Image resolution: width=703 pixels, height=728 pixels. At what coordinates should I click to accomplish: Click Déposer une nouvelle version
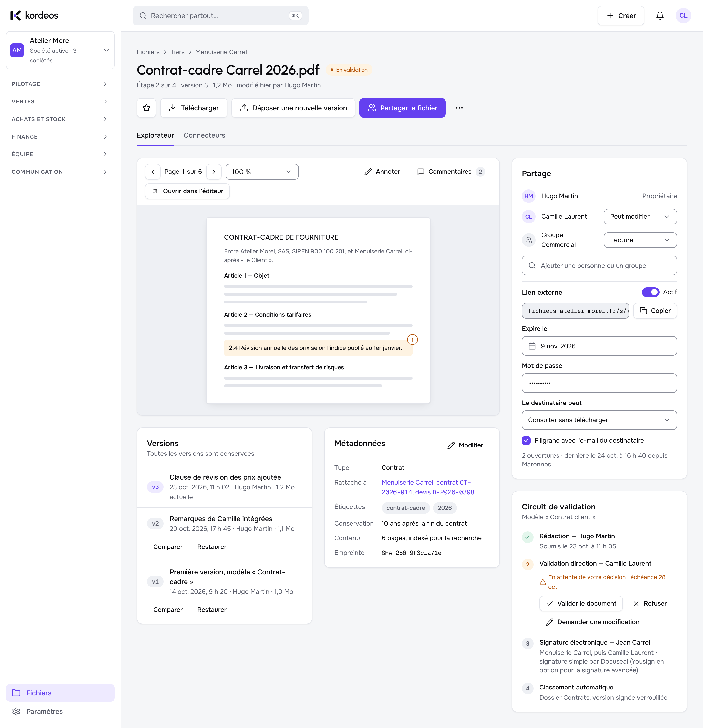click(x=293, y=108)
